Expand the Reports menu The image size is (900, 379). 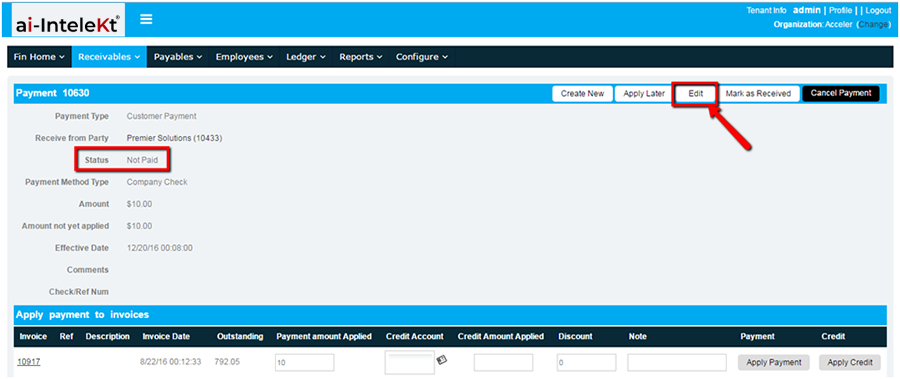pyautogui.click(x=360, y=57)
